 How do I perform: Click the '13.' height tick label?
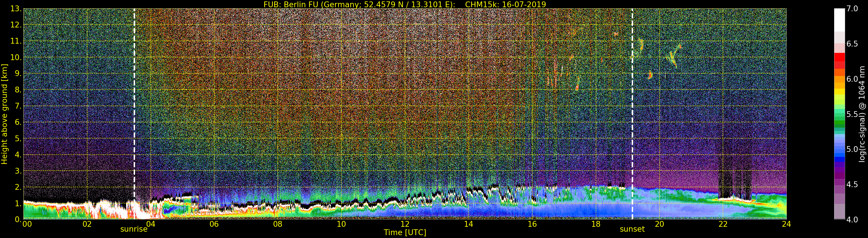(16, 9)
